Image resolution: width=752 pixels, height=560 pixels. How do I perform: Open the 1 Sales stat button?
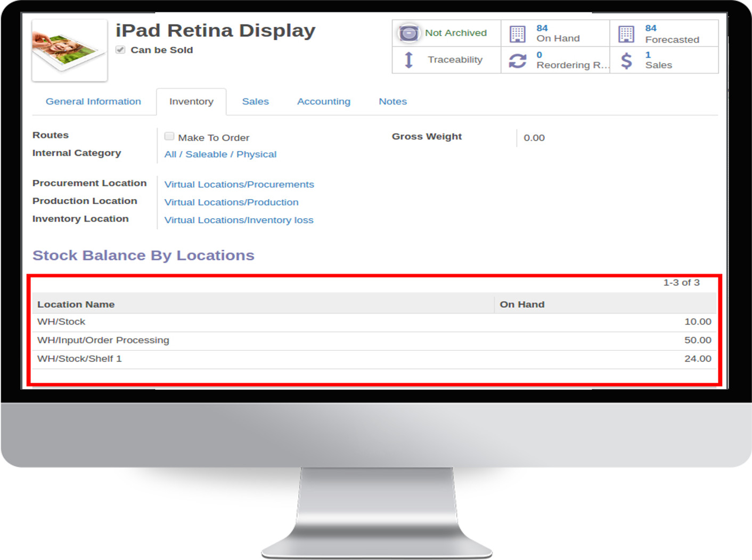click(664, 60)
